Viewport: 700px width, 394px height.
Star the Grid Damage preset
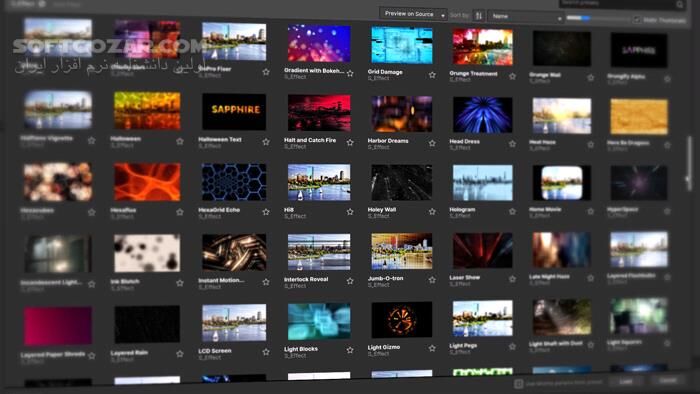click(x=432, y=75)
